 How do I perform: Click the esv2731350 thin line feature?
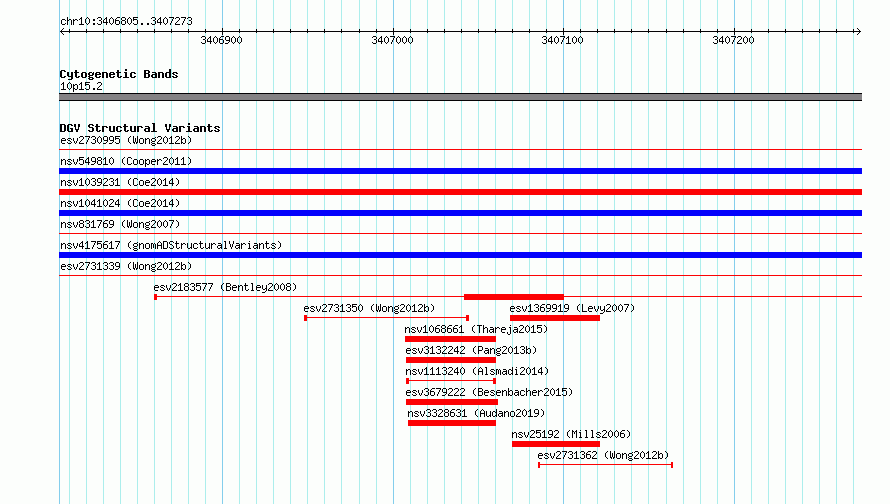(x=387, y=318)
